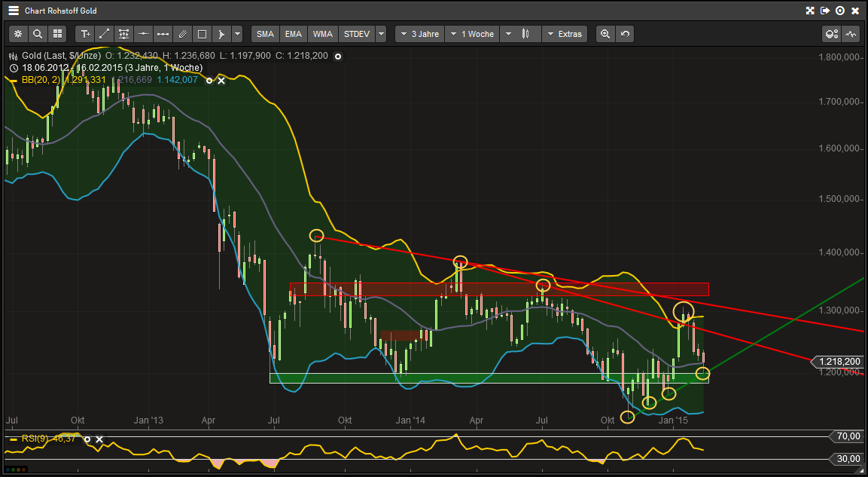
Task: Expand the Extras dropdown menu
Action: click(565, 34)
